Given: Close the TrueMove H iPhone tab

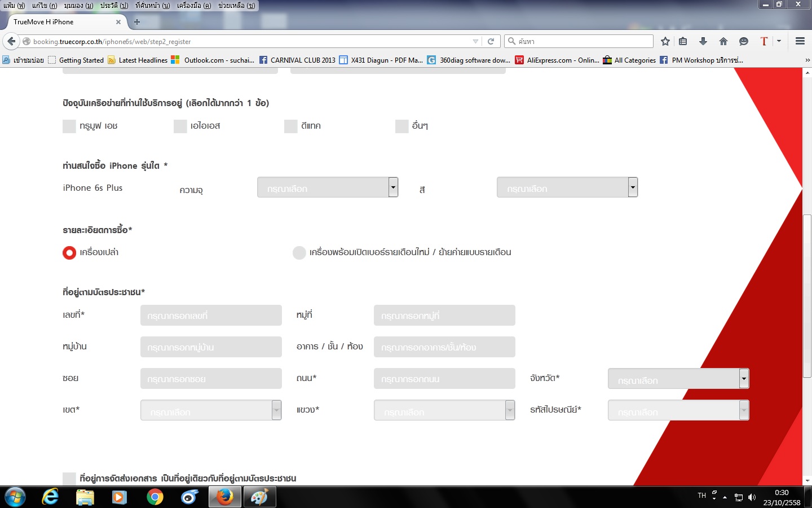Looking at the screenshot, I should [118, 22].
